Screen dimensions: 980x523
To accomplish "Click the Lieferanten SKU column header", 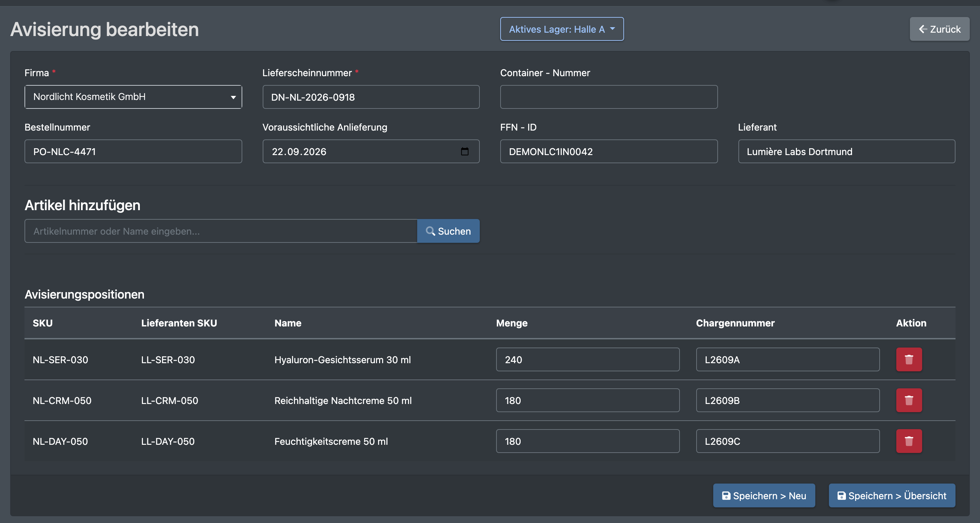I will coord(179,323).
